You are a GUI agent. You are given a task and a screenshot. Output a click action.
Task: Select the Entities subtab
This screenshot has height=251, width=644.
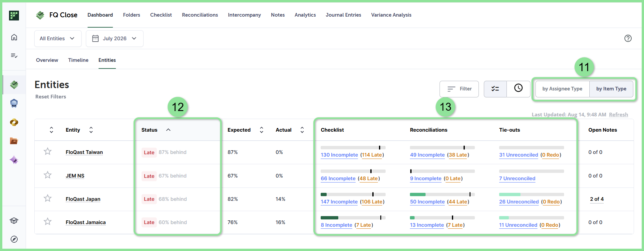click(107, 60)
